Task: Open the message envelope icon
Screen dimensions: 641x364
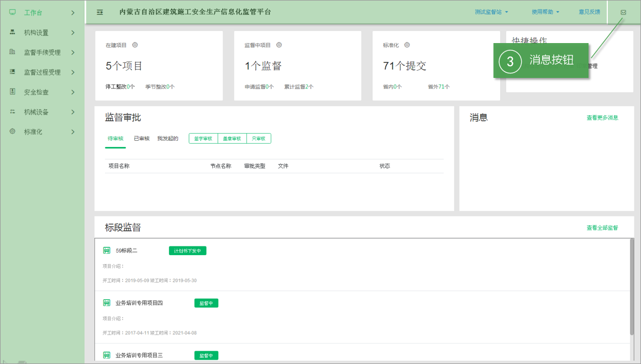Action: (x=623, y=12)
